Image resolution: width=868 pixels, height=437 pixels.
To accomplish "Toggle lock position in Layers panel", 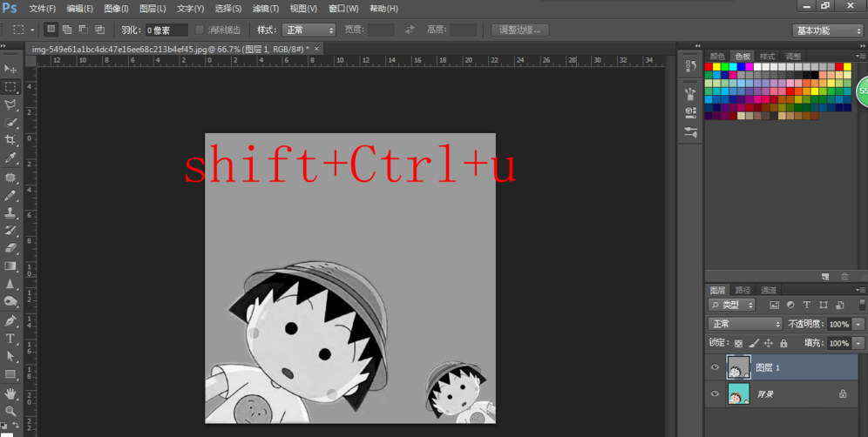I will [x=769, y=344].
